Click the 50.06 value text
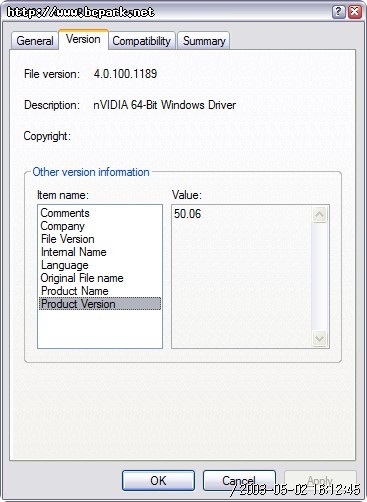 click(187, 214)
